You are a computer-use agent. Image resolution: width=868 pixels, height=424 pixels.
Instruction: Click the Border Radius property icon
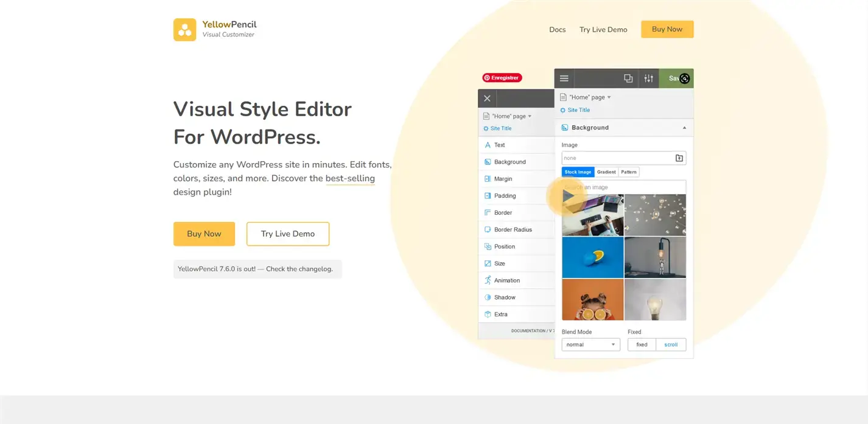[488, 230]
